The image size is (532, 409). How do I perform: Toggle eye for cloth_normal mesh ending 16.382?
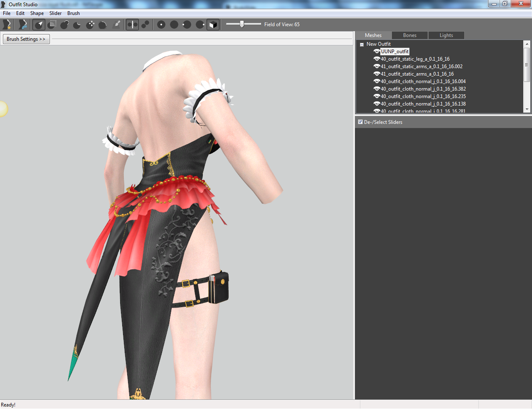[x=377, y=89]
